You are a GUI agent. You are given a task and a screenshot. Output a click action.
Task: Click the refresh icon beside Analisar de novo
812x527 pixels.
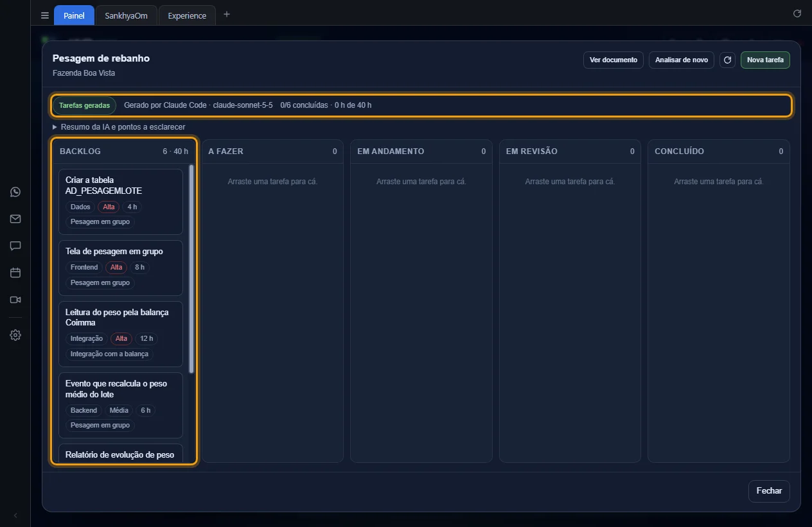click(x=727, y=60)
